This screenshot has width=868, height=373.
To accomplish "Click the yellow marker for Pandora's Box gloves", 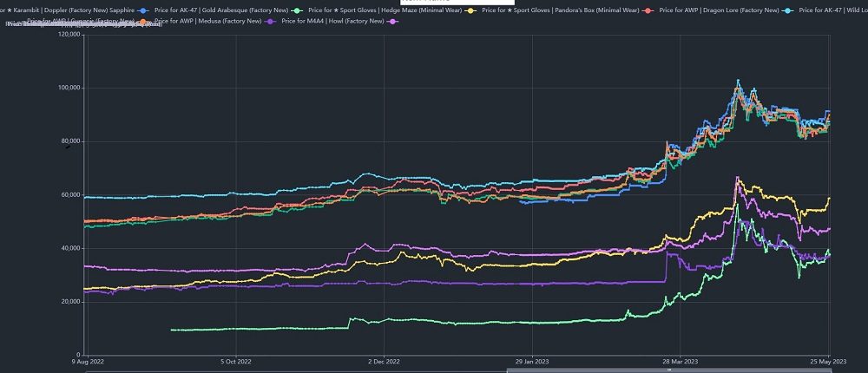I will tap(472, 10).
